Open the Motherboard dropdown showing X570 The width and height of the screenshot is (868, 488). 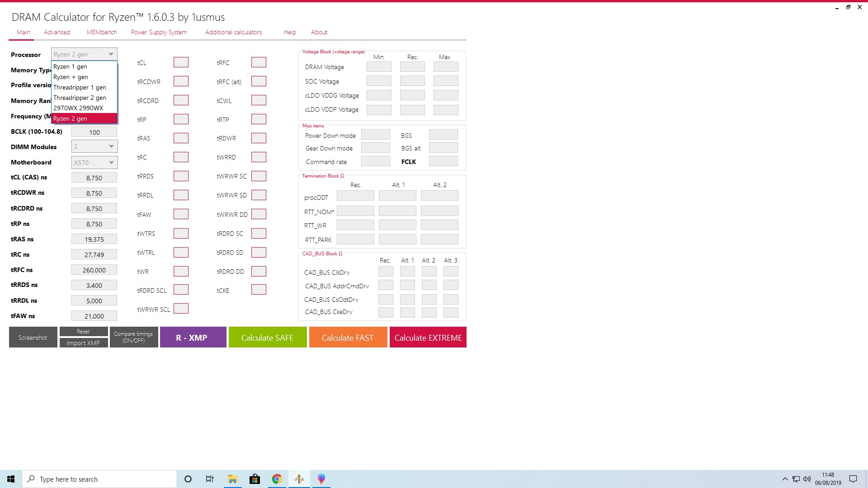(94, 162)
